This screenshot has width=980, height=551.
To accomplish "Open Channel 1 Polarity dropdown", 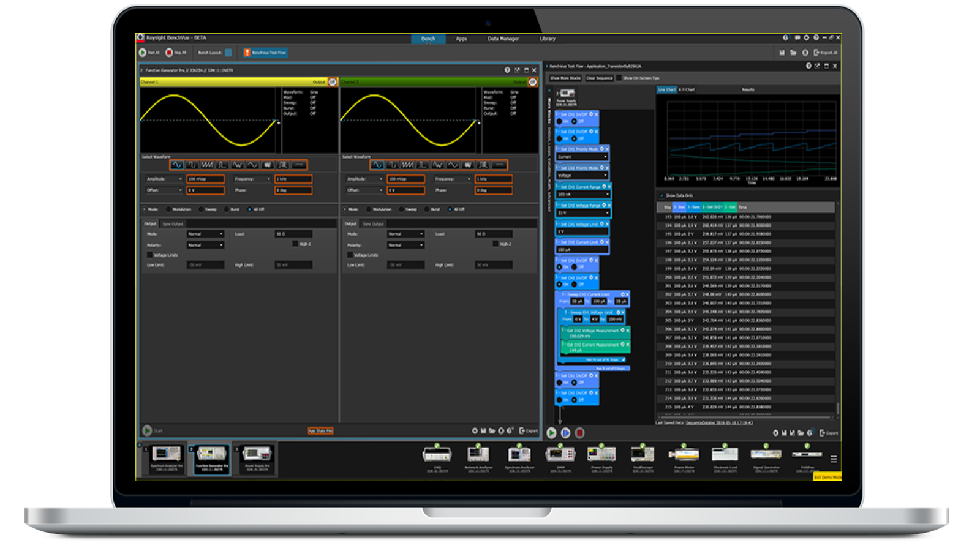I will 205,245.
